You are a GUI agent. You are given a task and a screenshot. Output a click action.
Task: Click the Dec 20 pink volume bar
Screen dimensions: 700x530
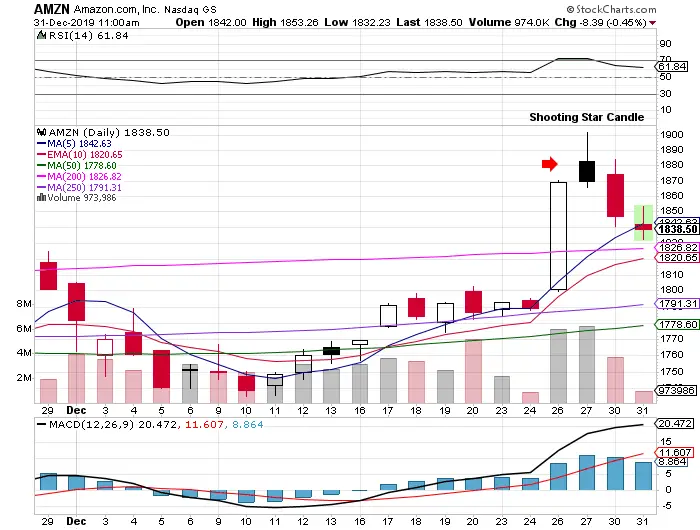tap(473, 371)
